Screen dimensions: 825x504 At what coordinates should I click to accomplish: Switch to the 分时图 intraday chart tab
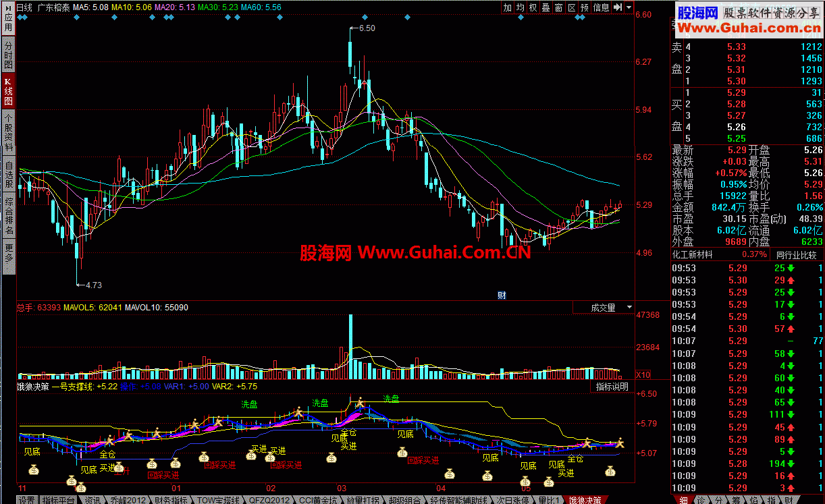coord(8,55)
